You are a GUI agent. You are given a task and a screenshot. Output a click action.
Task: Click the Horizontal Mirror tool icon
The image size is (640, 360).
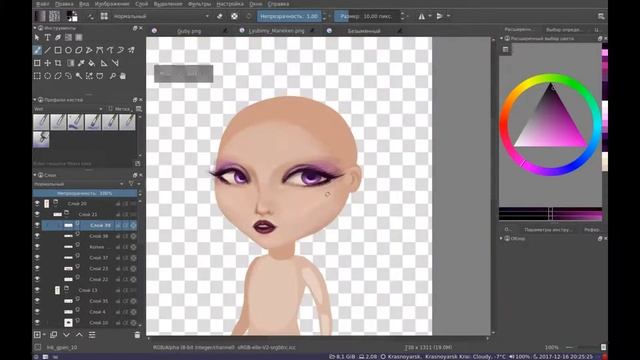421,16
